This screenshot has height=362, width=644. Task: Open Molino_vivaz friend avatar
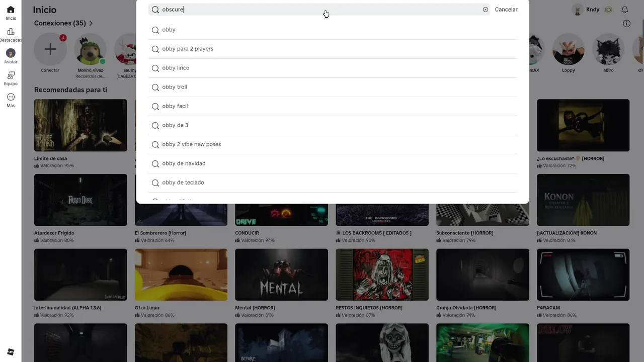point(90,49)
